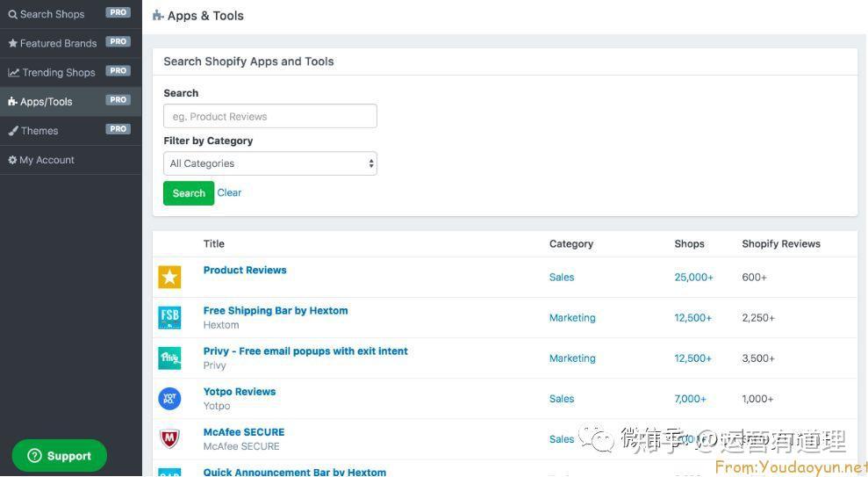Open the McAfee SECURE app link
868x477 pixels.
(x=244, y=432)
